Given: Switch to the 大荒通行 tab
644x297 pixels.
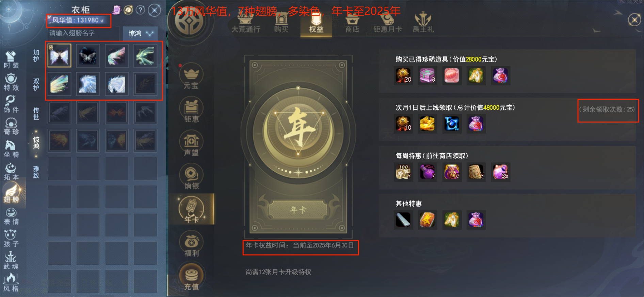Looking at the screenshot, I should (246, 24).
